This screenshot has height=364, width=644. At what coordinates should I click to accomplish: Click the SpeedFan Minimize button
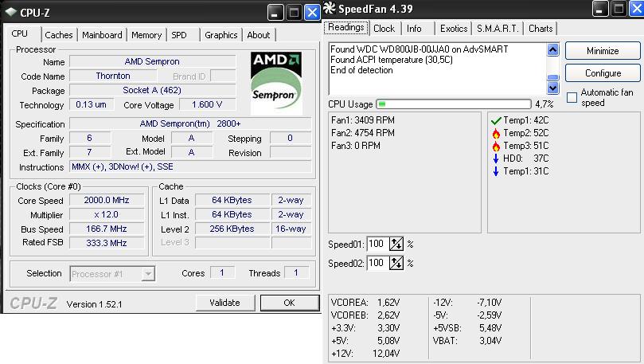point(603,51)
